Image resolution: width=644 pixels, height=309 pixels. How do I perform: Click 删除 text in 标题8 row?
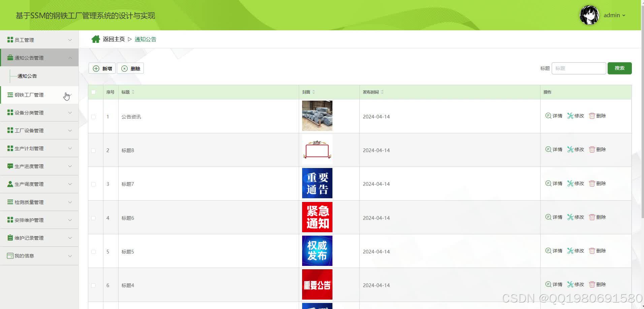(x=601, y=149)
